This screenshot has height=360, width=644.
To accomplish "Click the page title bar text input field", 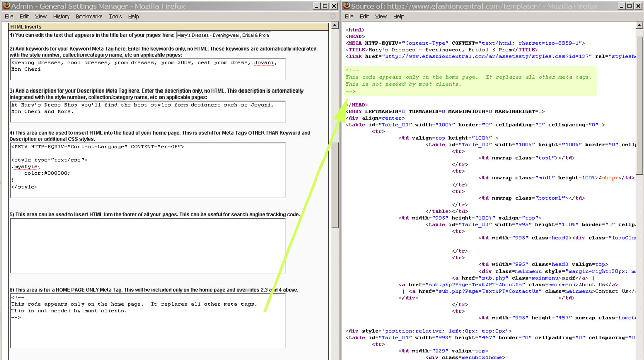I will [223, 35].
